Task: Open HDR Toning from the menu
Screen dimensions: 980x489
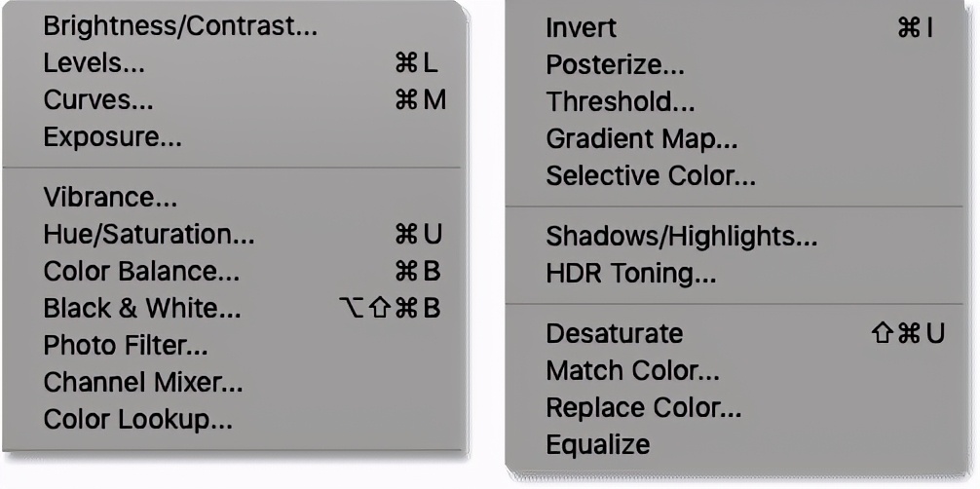Action: (630, 274)
